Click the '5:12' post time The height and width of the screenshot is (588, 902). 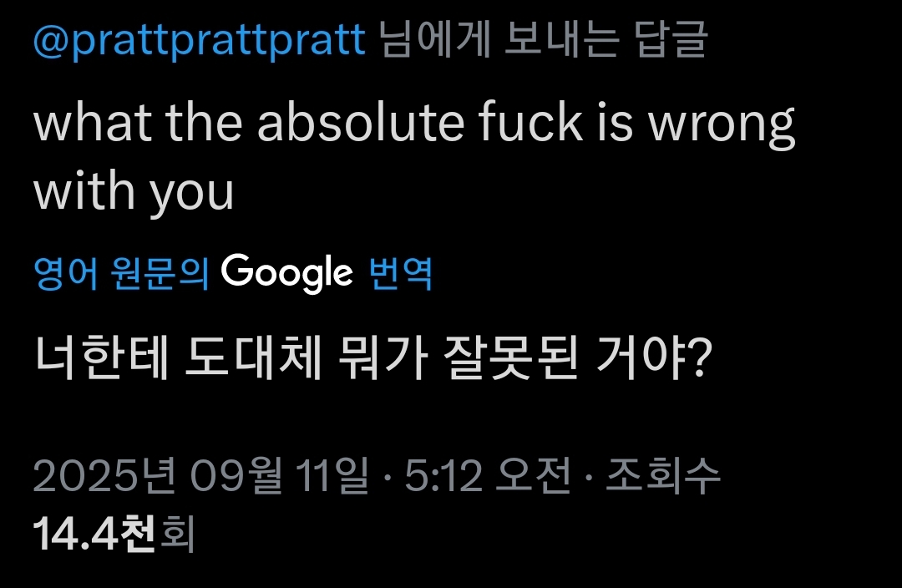[x=444, y=477]
